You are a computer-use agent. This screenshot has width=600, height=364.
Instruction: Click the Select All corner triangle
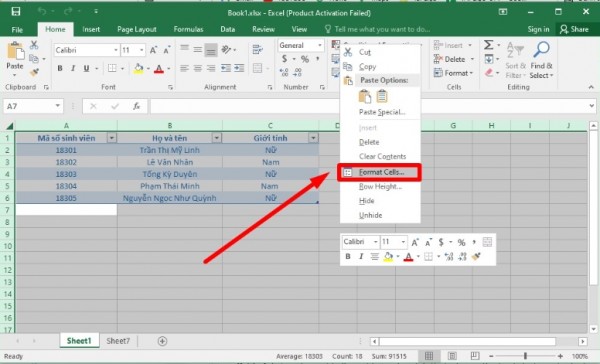[x=9, y=126]
